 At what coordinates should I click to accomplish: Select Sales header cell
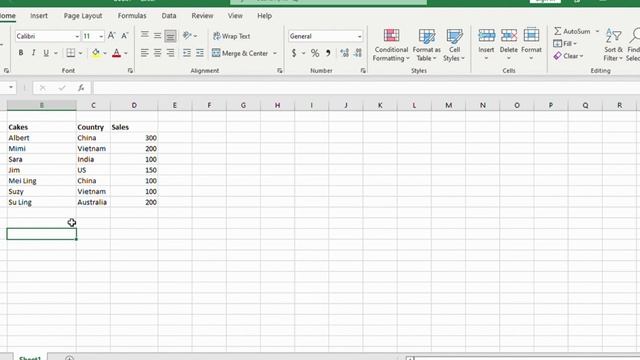coord(134,127)
